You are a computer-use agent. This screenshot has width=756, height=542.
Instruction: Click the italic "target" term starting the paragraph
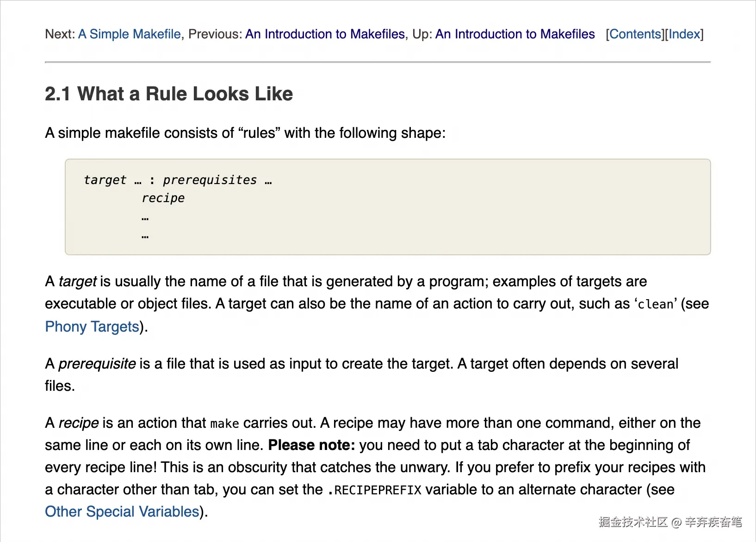pos(78,282)
